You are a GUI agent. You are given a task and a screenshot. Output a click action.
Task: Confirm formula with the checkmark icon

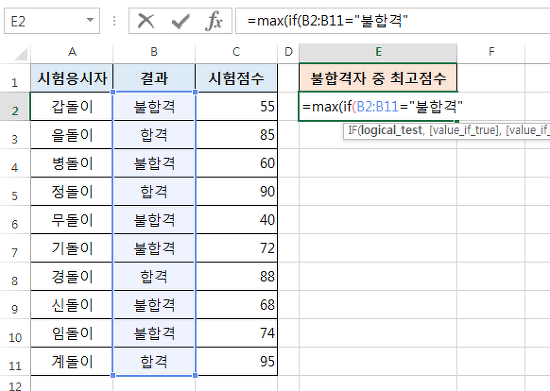181,21
